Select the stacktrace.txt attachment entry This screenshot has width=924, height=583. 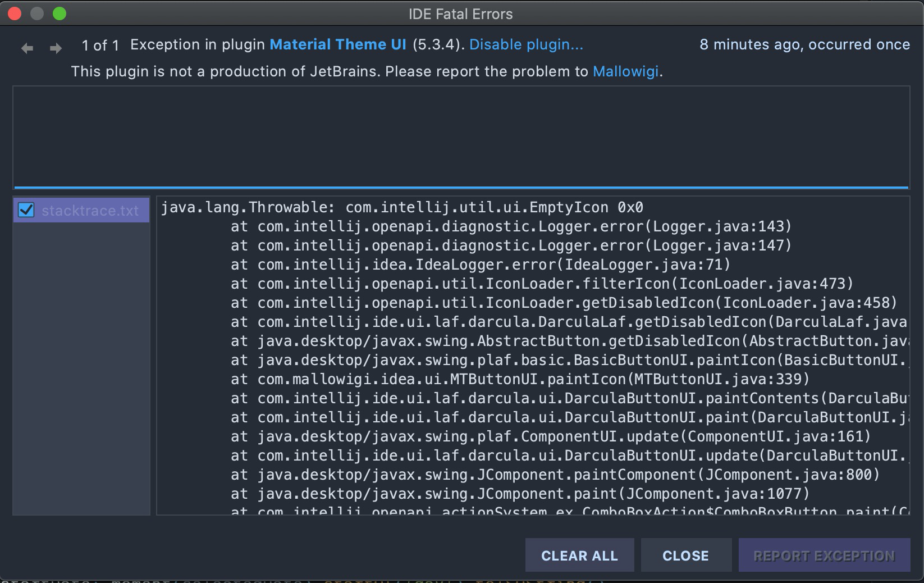click(90, 211)
